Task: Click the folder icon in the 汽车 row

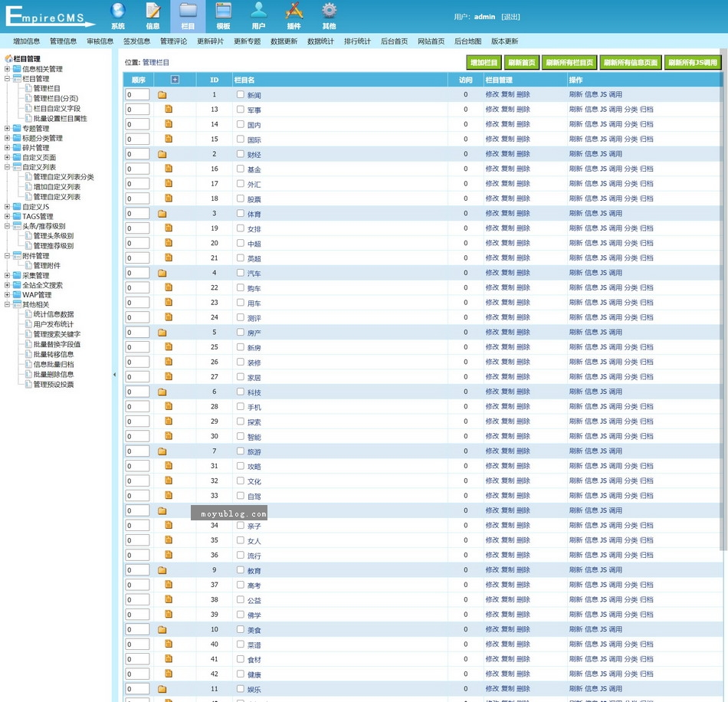Action: (x=162, y=273)
